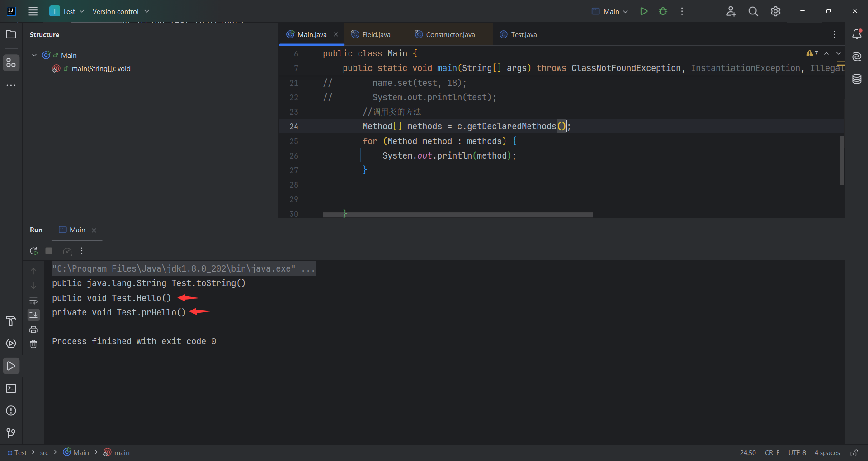Jump to previous console stack trace arrow

33,271
